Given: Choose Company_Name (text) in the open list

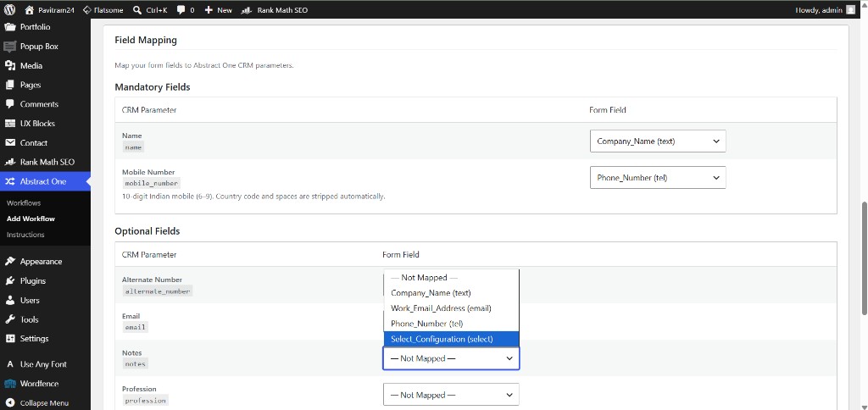Looking at the screenshot, I should [451, 293].
